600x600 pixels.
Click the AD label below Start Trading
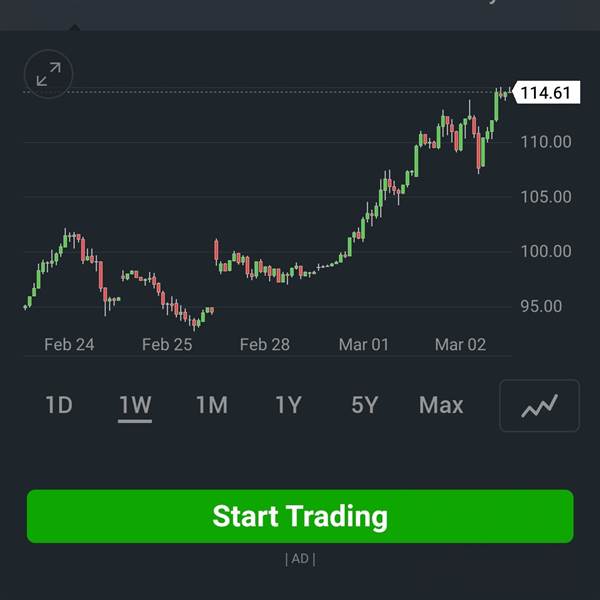click(x=300, y=559)
